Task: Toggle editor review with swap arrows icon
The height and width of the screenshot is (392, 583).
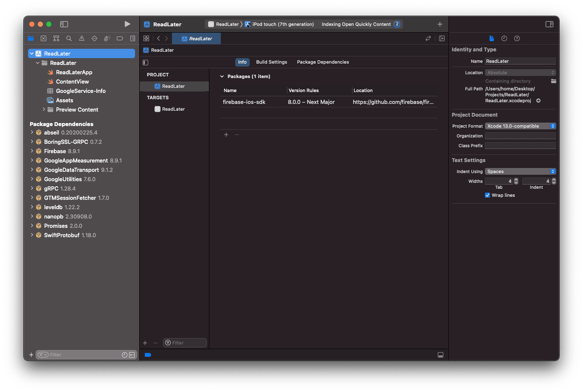Action: pyautogui.click(x=428, y=39)
